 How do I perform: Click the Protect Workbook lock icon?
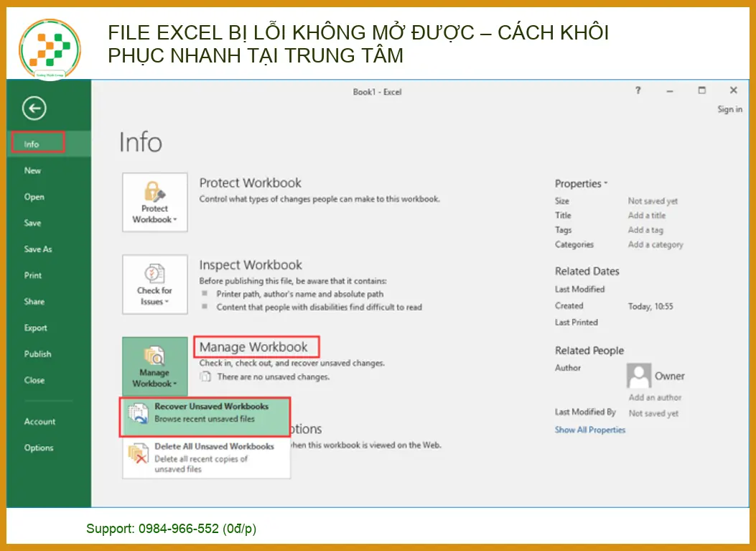coord(154,193)
